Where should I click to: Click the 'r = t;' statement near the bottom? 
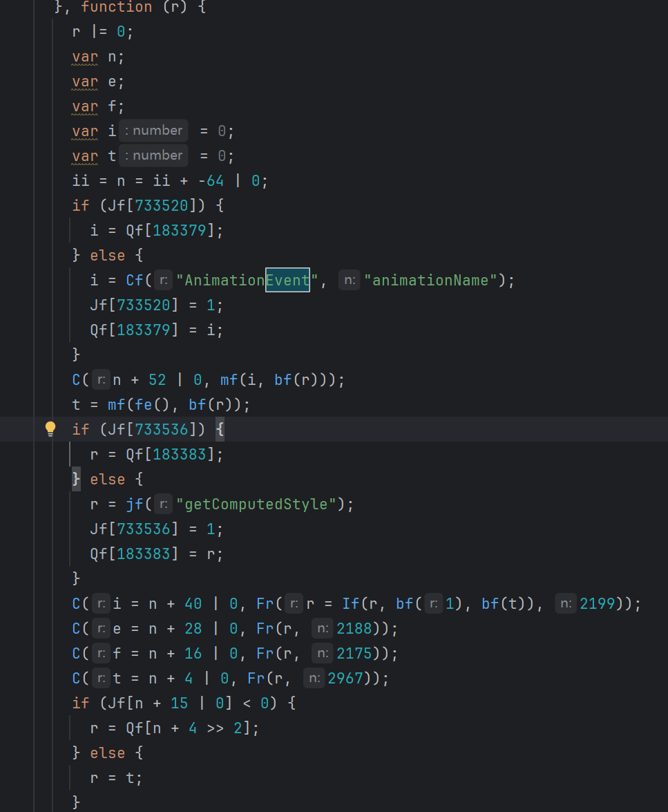116,777
